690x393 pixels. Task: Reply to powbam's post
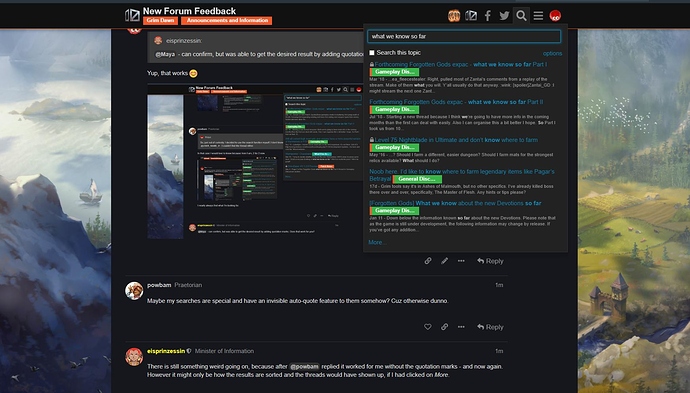(490, 327)
